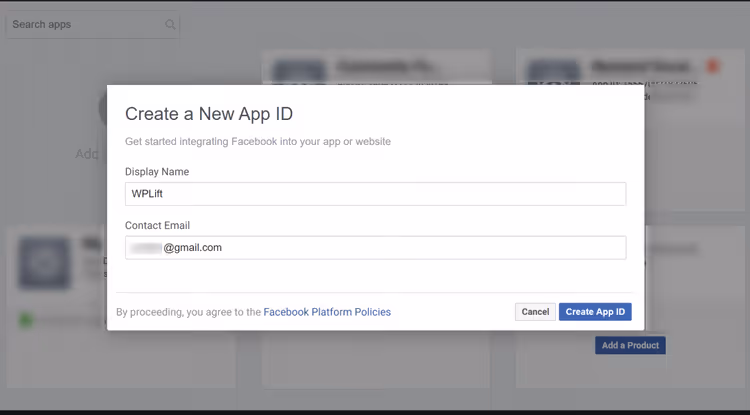Click the Add a Product button

click(x=630, y=345)
